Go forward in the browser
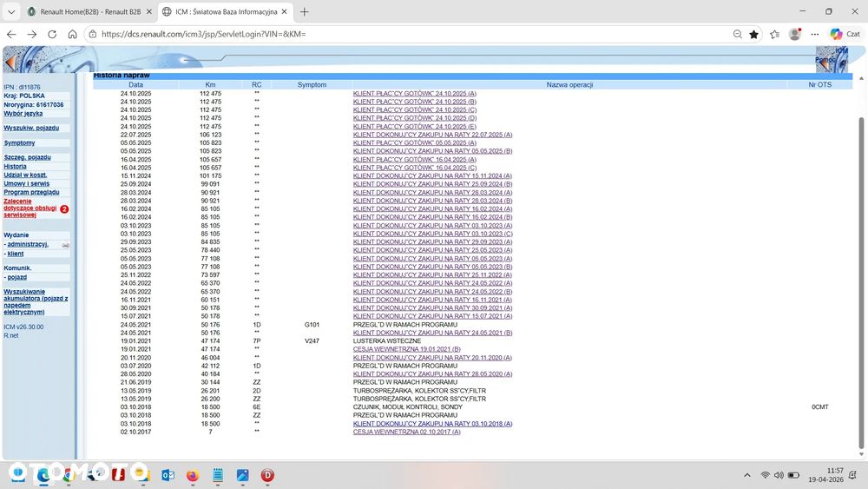This screenshot has width=868, height=489. coord(31,35)
